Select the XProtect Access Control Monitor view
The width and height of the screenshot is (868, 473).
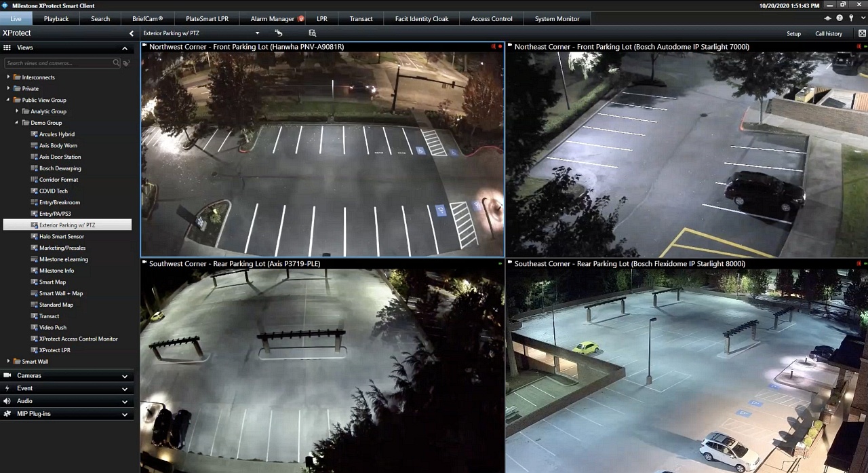[79, 339]
